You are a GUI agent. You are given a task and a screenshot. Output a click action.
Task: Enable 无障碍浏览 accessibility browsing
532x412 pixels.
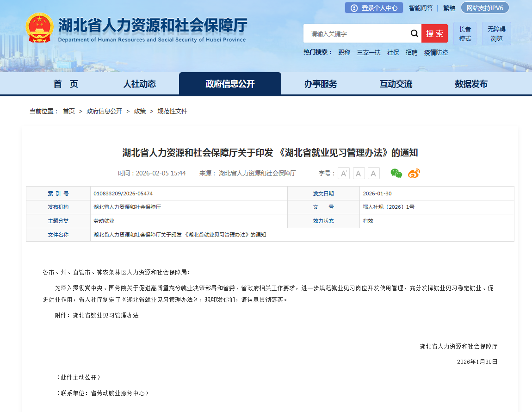click(496, 33)
